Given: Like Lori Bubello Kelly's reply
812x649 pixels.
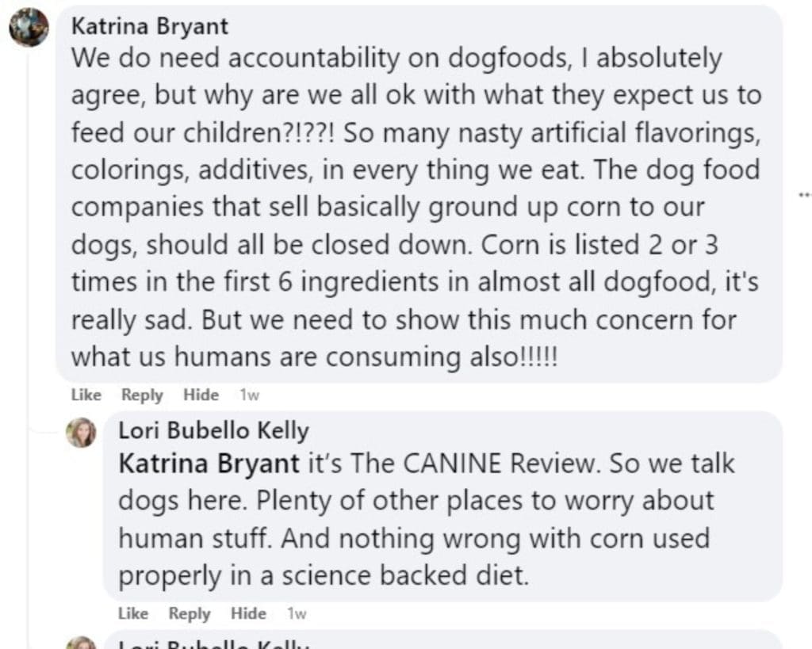Looking at the screenshot, I should (x=133, y=613).
